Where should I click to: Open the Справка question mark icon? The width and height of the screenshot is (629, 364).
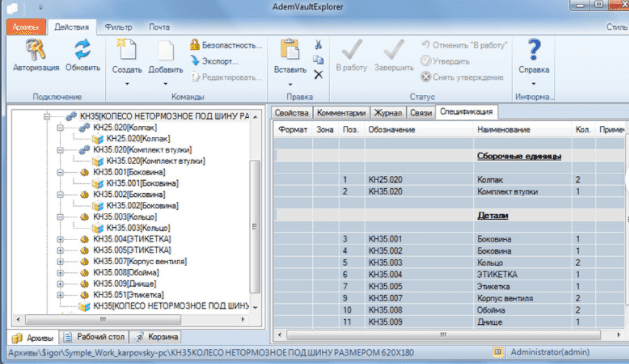534,50
